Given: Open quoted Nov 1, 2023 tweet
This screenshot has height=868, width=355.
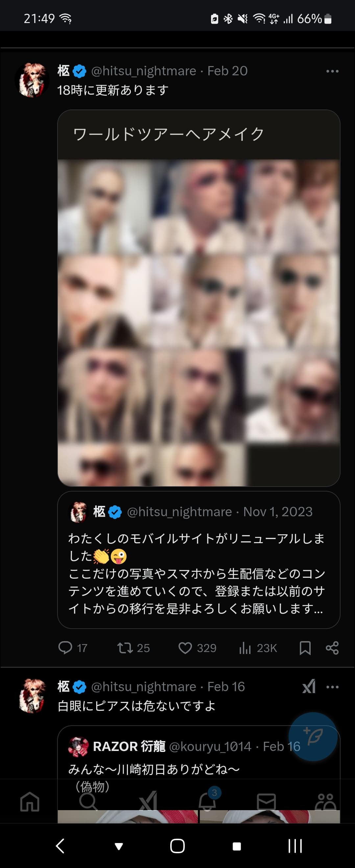Looking at the screenshot, I should (199, 560).
